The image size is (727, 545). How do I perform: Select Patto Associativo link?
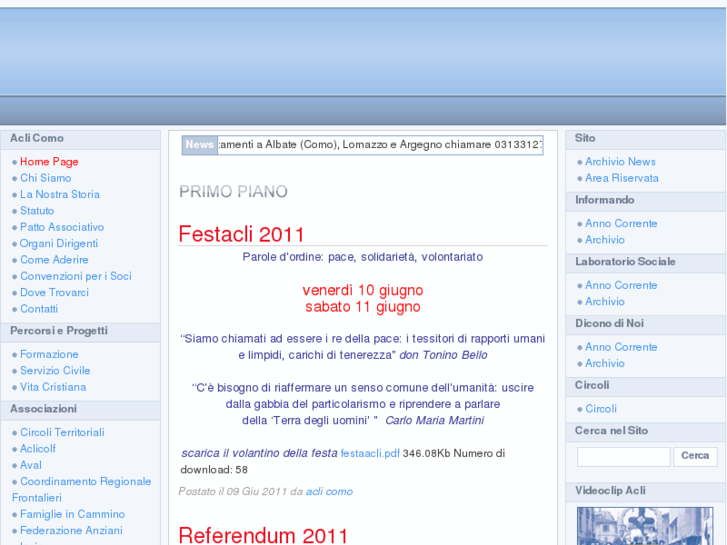pyautogui.click(x=62, y=227)
